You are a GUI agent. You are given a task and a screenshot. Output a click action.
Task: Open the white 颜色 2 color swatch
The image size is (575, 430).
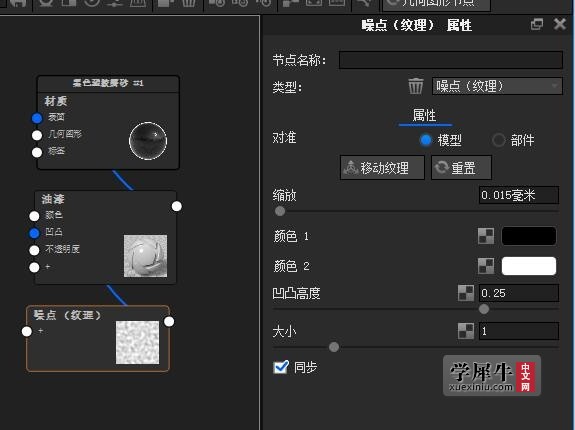pos(529,266)
